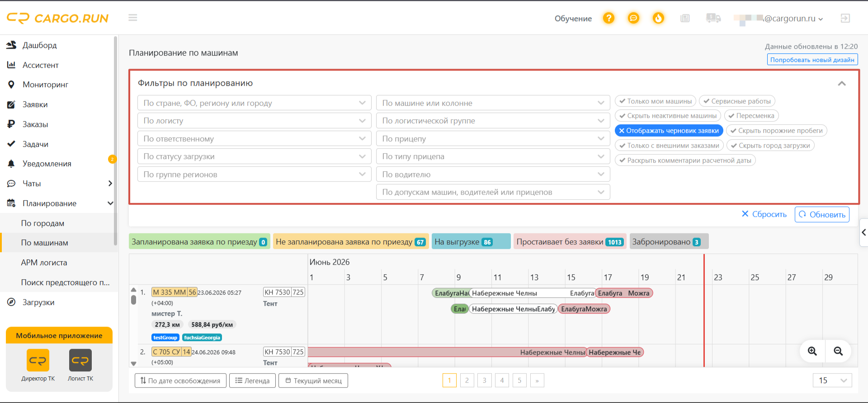This screenshot has width=868, height=403.
Task: Click the Набережные Челны bar in row 2
Action: pyautogui.click(x=447, y=352)
